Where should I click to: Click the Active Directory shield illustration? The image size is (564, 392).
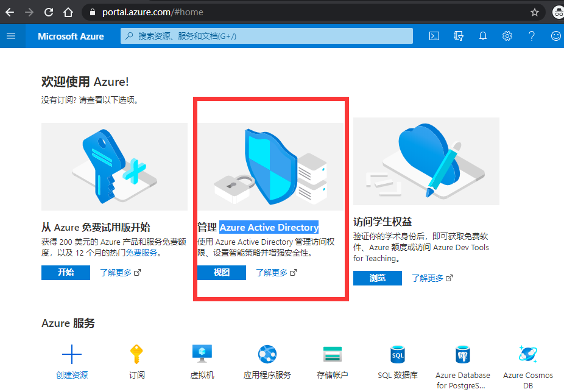coord(270,167)
